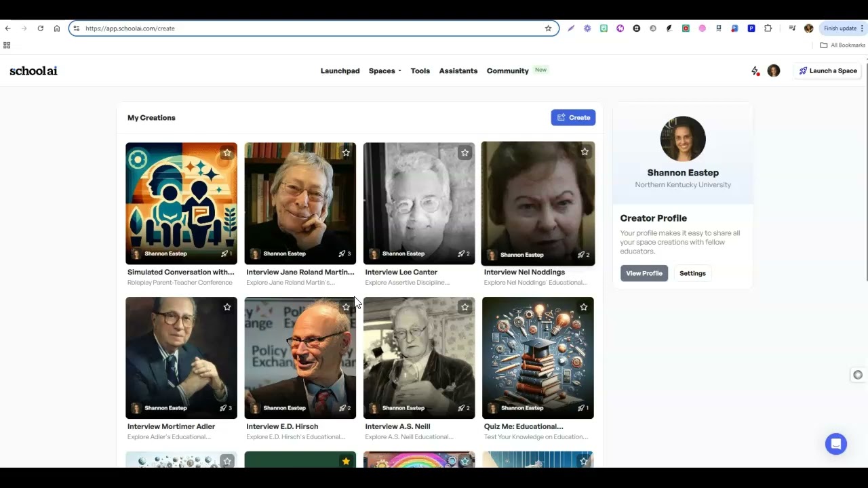Screen dimensions: 868x488
Task: Open Interview Jane Roland Martin thumbnail
Action: pos(300,203)
